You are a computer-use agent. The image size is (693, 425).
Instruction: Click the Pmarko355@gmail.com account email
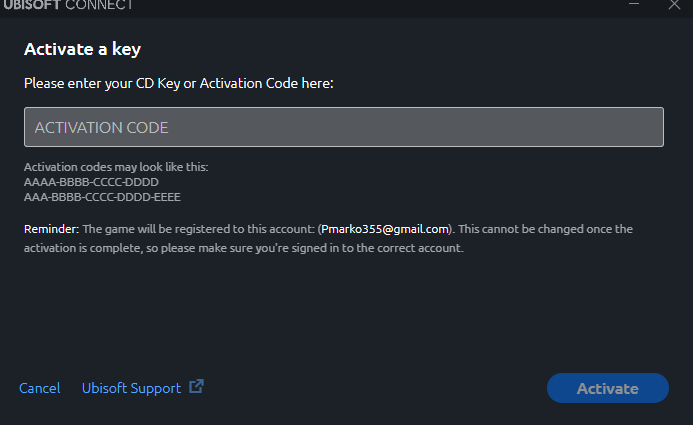[385, 229]
